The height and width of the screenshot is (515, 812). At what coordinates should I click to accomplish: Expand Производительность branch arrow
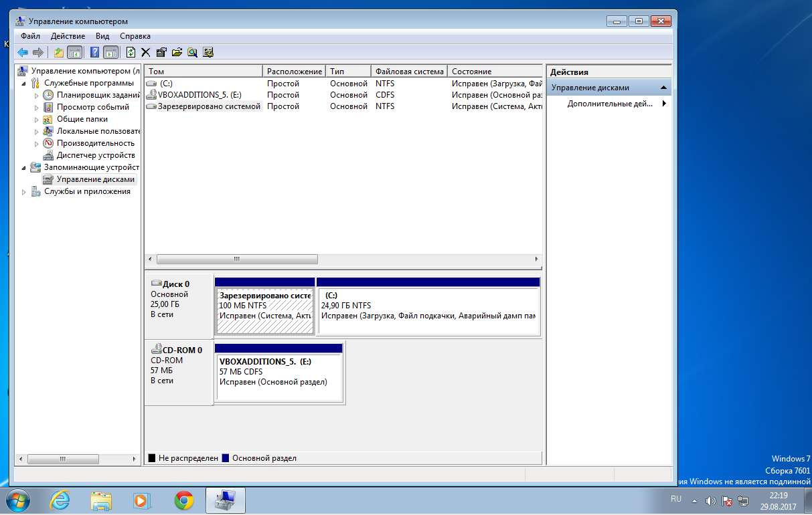37,144
